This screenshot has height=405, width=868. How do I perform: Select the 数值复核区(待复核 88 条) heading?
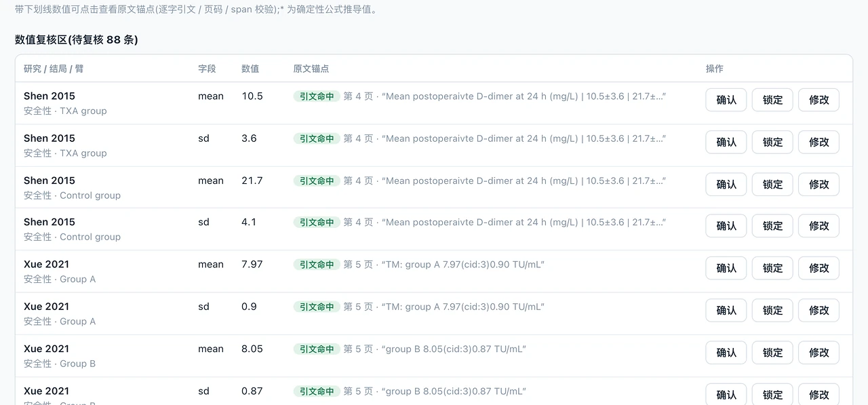pos(77,39)
